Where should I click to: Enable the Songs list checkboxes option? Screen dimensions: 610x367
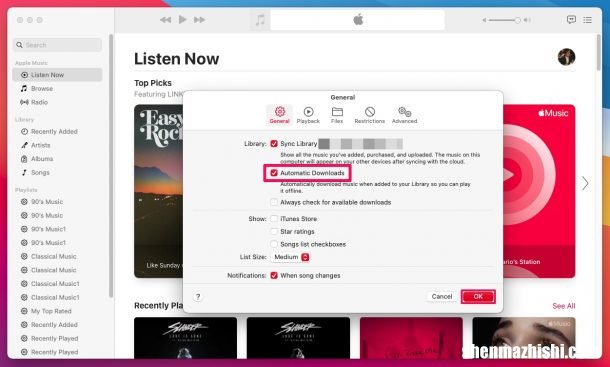pos(274,244)
